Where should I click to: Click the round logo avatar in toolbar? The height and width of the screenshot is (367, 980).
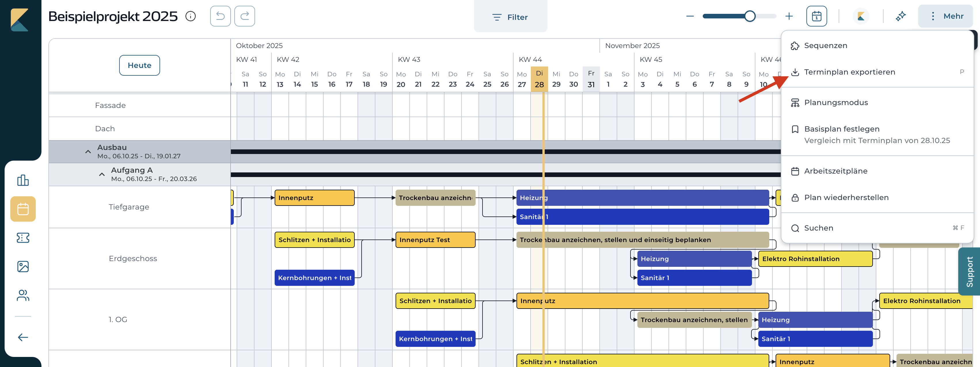[861, 16]
